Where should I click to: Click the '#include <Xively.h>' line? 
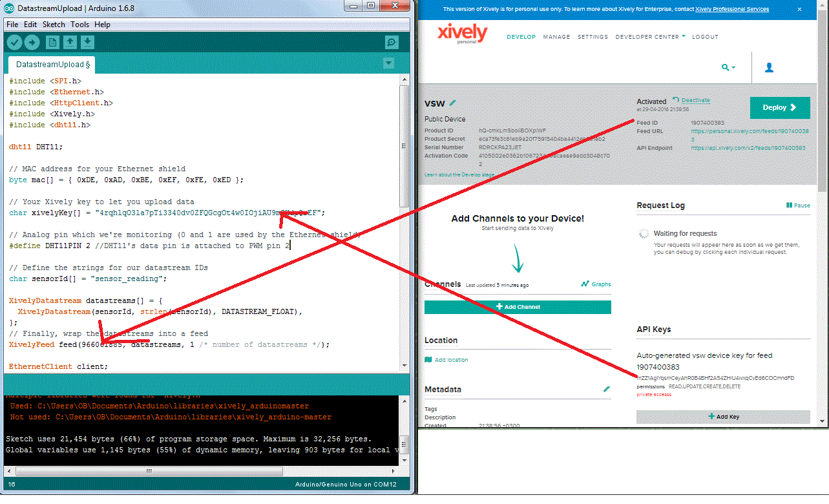[x=52, y=114]
